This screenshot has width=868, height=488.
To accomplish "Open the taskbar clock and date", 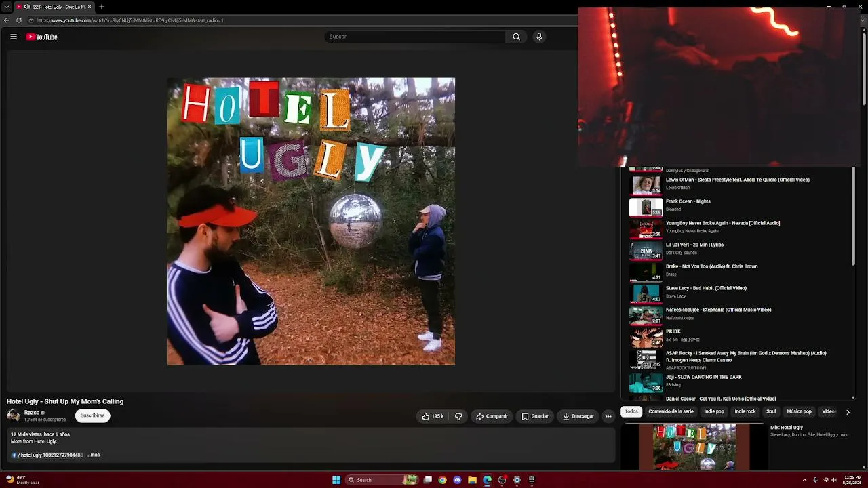I will point(852,480).
